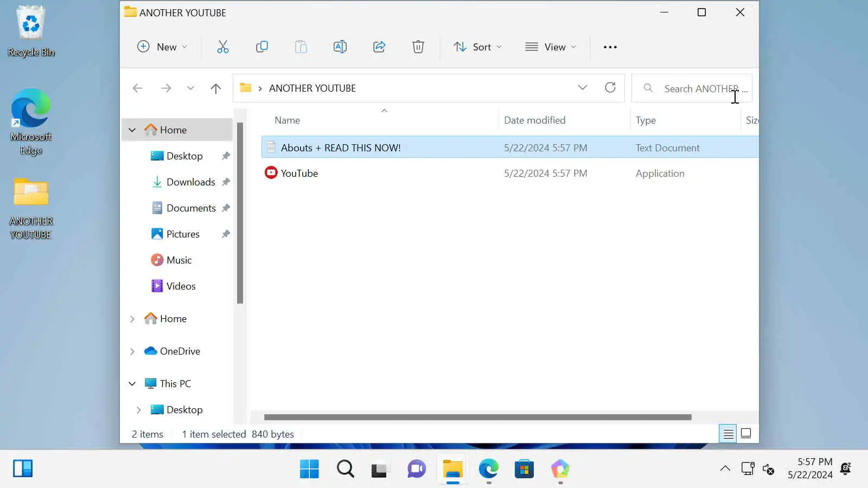
Task: Expand Desktop under This PC
Action: (139, 410)
